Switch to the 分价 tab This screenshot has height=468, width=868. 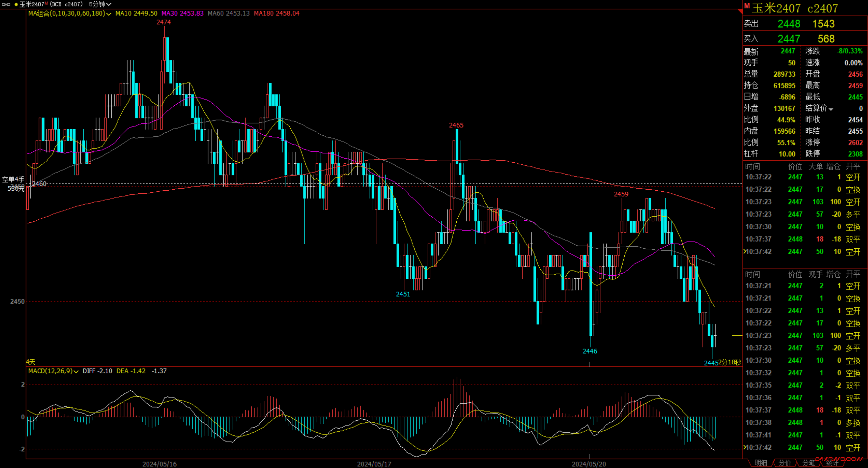(x=784, y=463)
